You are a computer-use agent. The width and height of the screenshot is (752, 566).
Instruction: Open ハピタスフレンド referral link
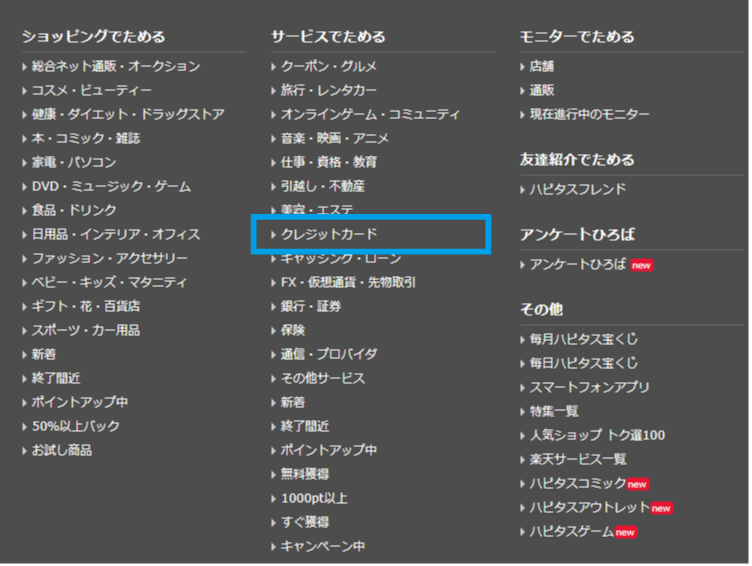[578, 190]
